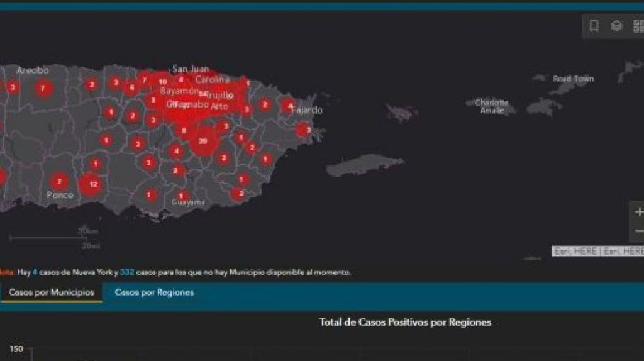Click the Guayama city label
This screenshot has width=644, height=361.
point(188,202)
